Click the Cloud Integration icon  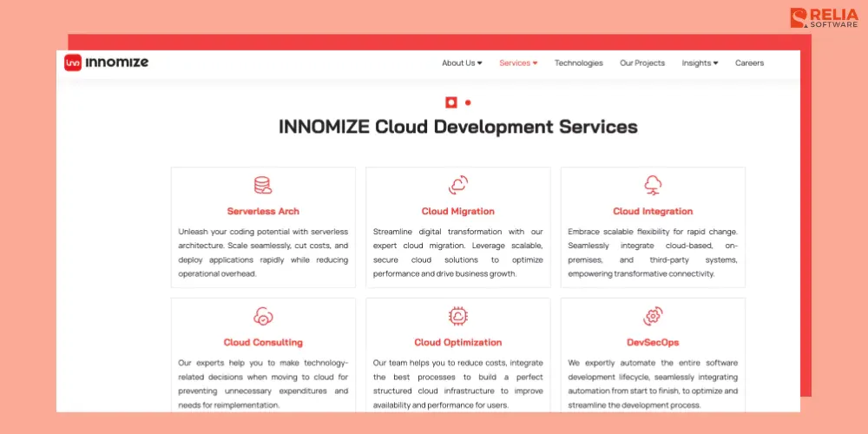[x=653, y=185]
